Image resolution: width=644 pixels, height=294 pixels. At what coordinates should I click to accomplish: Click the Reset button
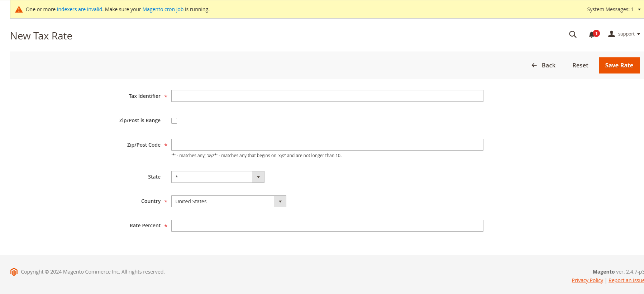(580, 65)
